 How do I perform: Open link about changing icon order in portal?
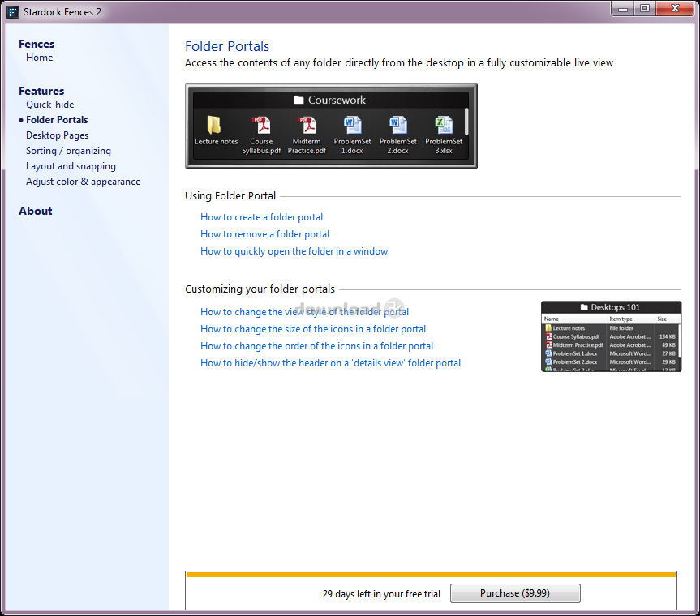316,346
